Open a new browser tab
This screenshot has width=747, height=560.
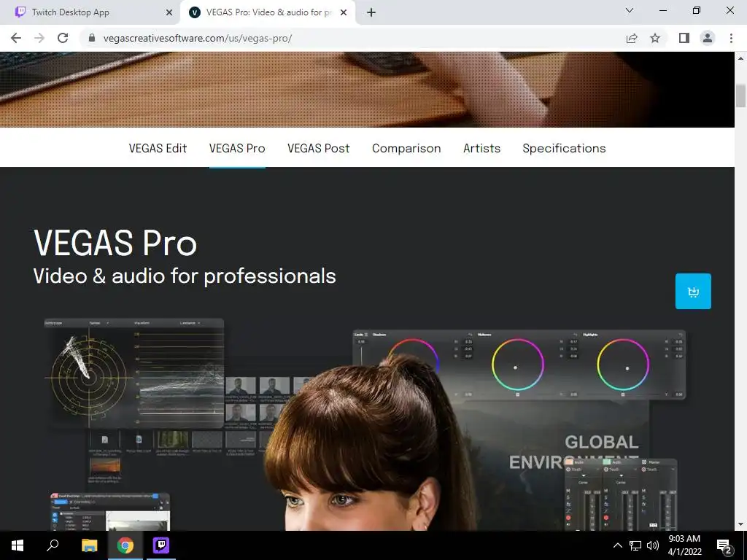pos(371,12)
